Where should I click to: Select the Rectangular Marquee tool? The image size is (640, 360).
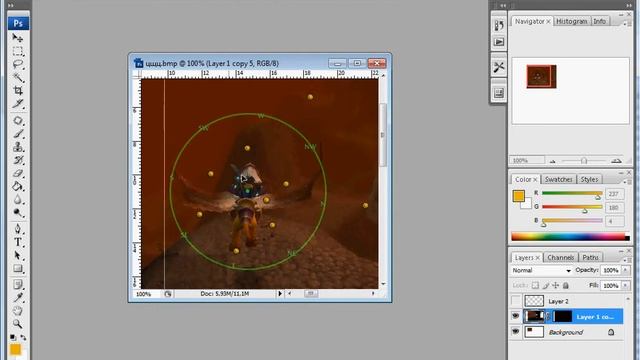(x=18, y=51)
